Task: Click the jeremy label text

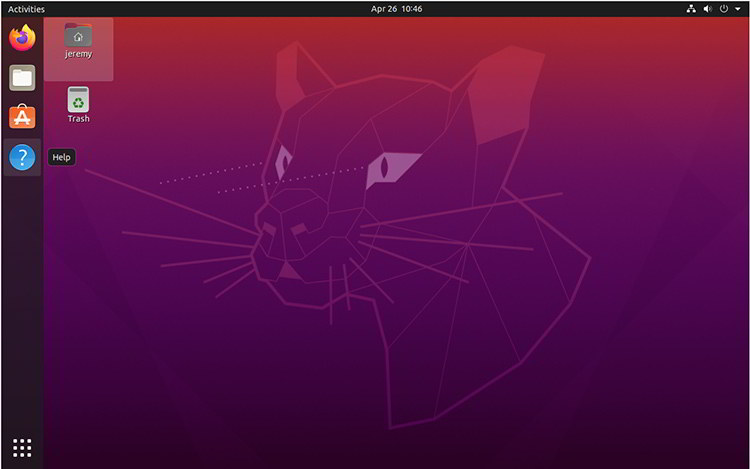Action: tap(78, 54)
